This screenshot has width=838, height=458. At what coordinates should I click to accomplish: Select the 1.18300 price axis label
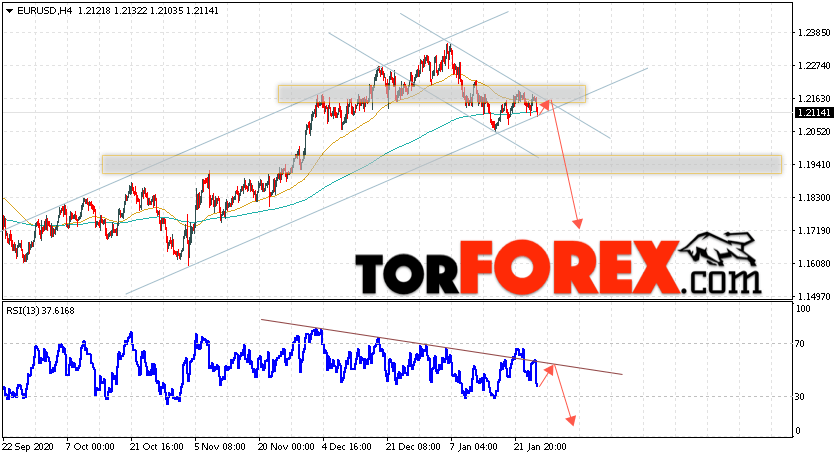(x=814, y=198)
